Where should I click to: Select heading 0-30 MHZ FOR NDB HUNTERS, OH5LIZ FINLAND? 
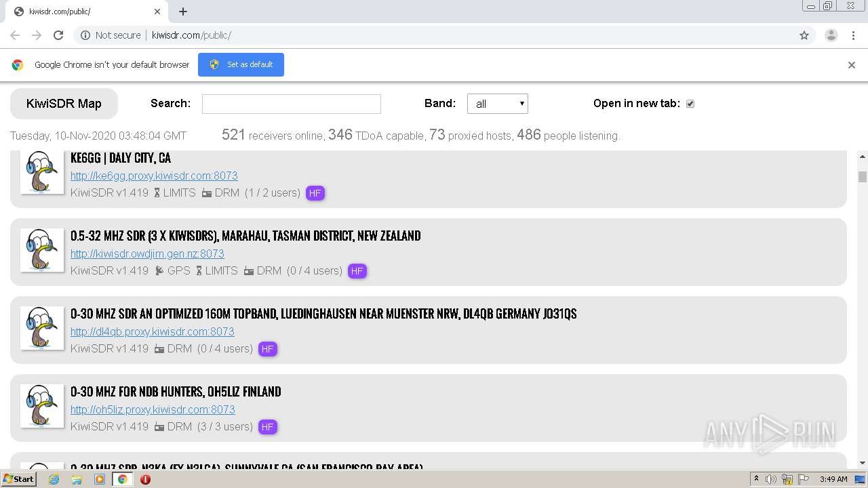coord(176,392)
